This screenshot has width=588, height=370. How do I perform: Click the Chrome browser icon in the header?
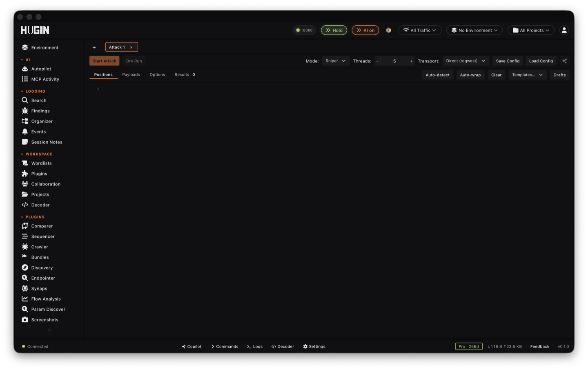(x=388, y=30)
